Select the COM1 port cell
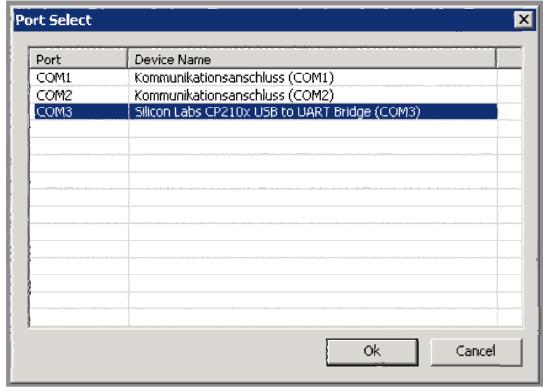Image resolution: width=543 pixels, height=387 pixels. [x=54, y=78]
